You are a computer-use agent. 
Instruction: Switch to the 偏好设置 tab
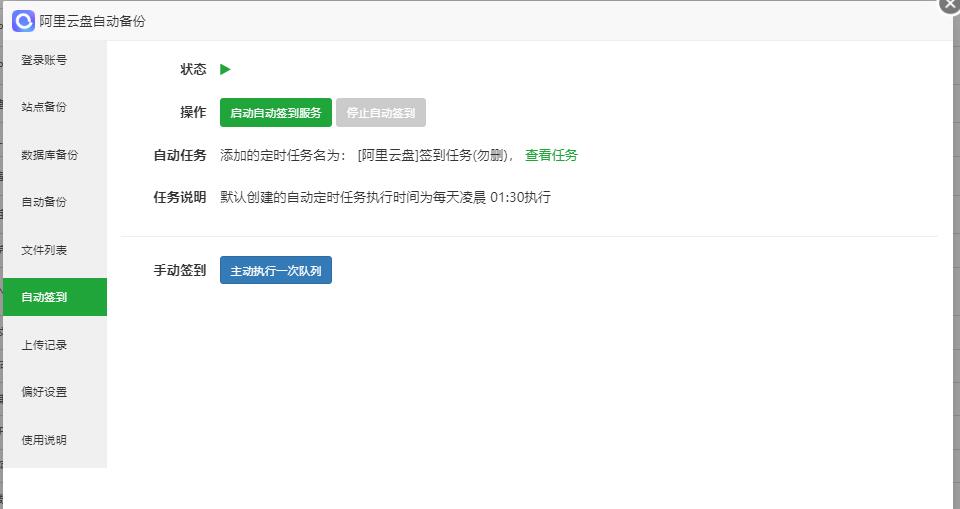point(55,392)
